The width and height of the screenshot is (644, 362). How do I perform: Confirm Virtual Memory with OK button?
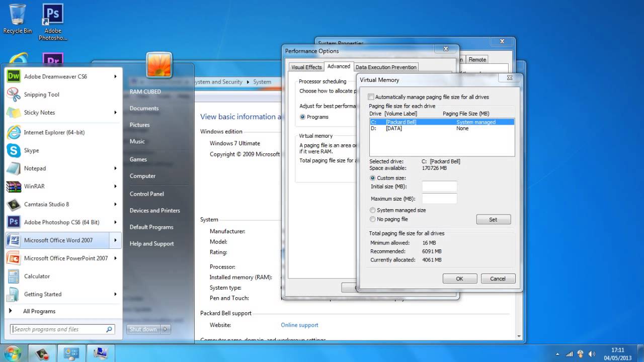459,279
